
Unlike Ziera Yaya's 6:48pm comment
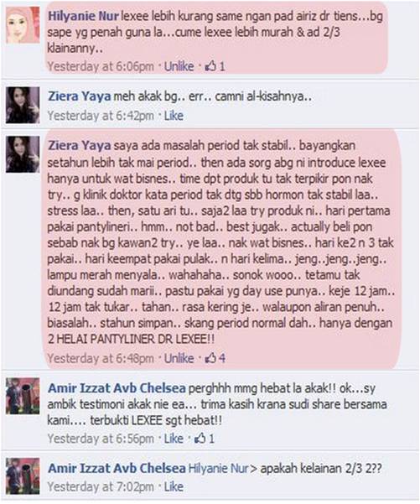click(179, 358)
